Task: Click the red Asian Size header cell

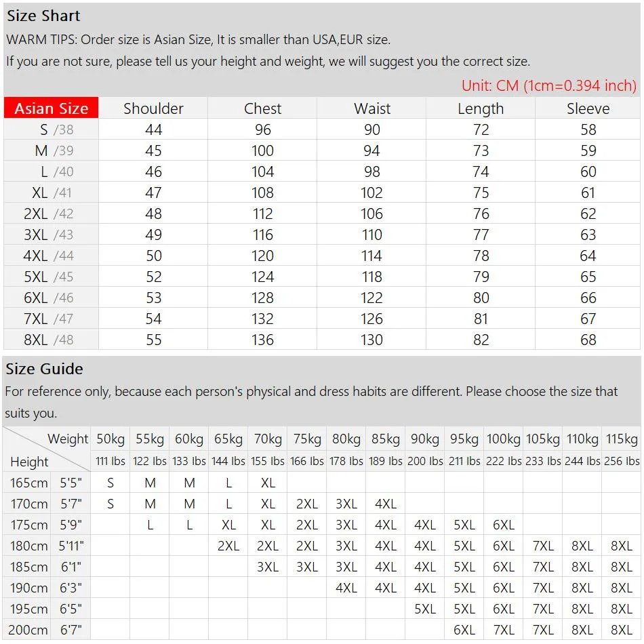Action: [x=52, y=108]
